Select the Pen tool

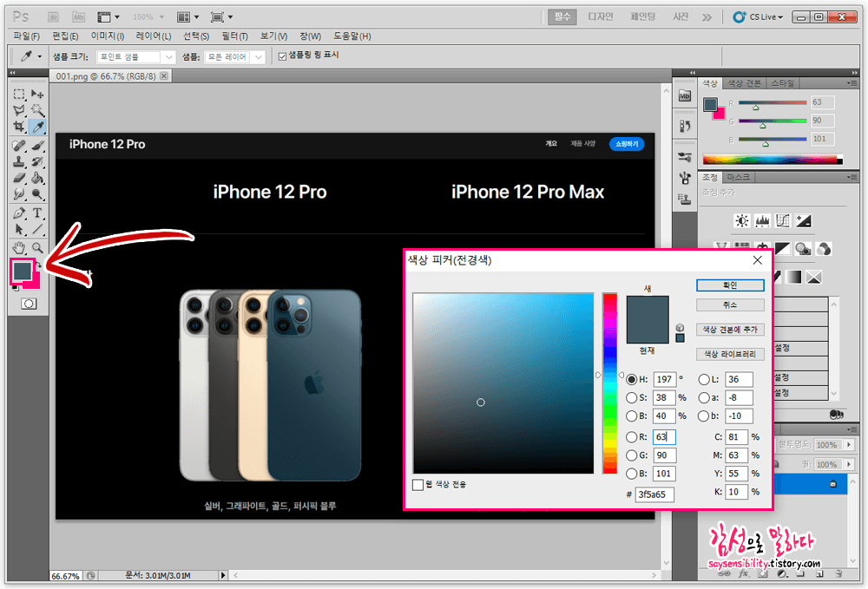19,213
